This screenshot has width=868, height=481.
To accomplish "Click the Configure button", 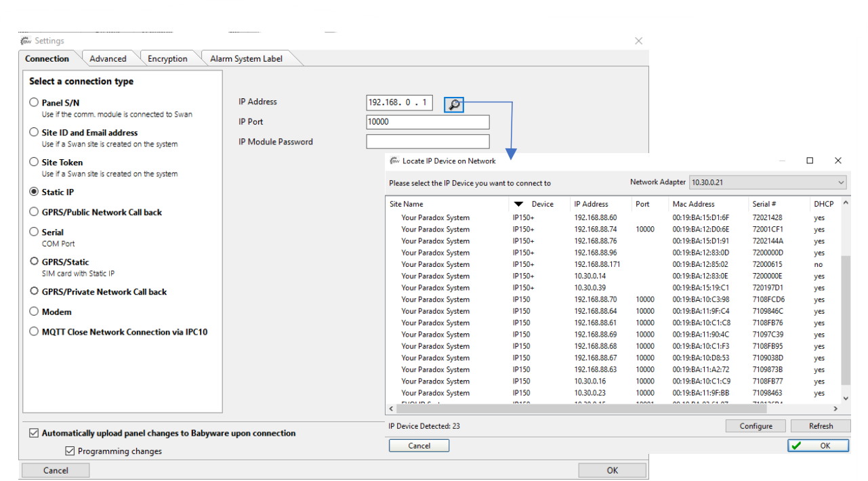I will (756, 425).
